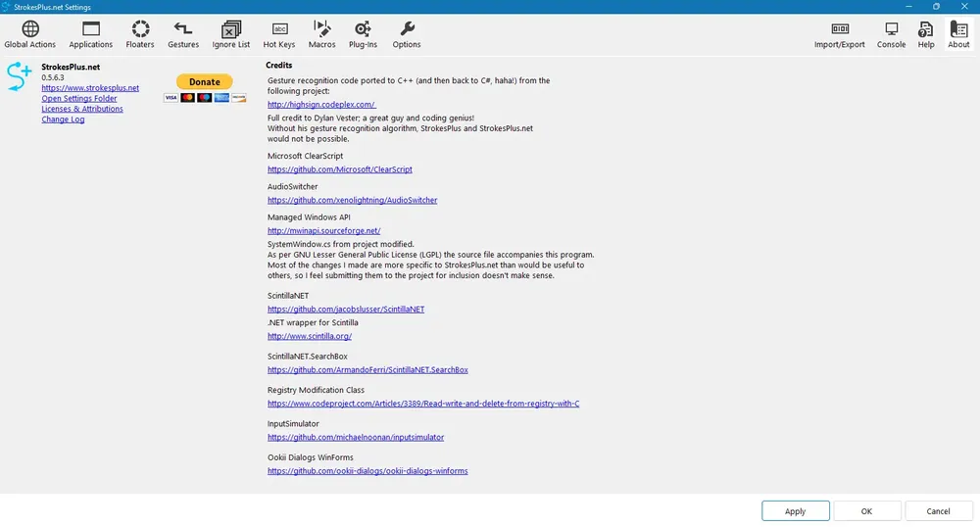Open the Global Actions section
The height and width of the screenshot is (527, 980).
tap(30, 34)
